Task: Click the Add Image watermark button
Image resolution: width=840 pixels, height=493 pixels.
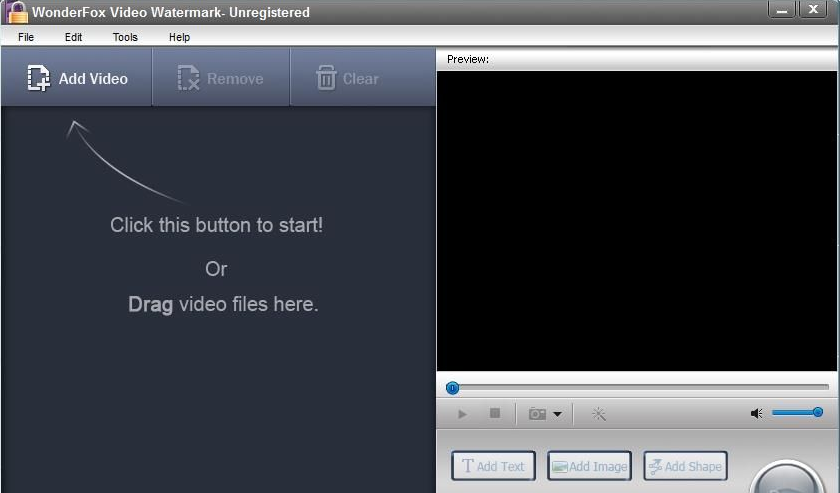Action: 589,466
